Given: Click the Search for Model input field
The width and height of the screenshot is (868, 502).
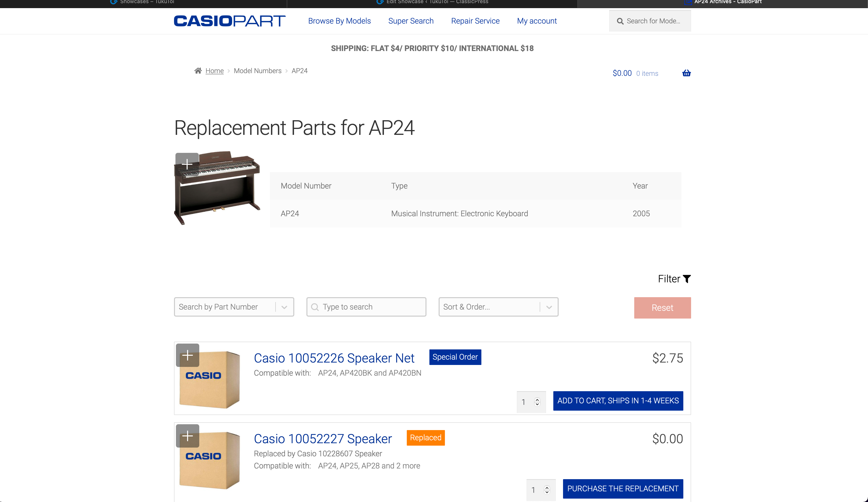Looking at the screenshot, I should pos(650,21).
